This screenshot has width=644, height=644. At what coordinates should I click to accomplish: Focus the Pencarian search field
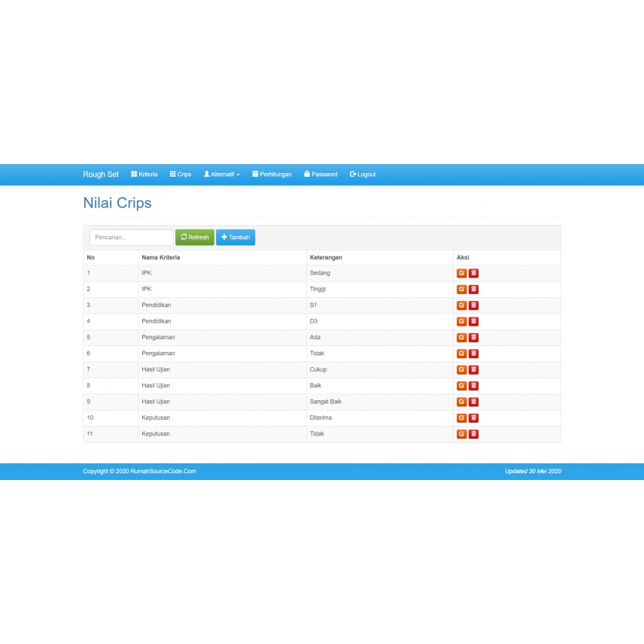point(132,238)
